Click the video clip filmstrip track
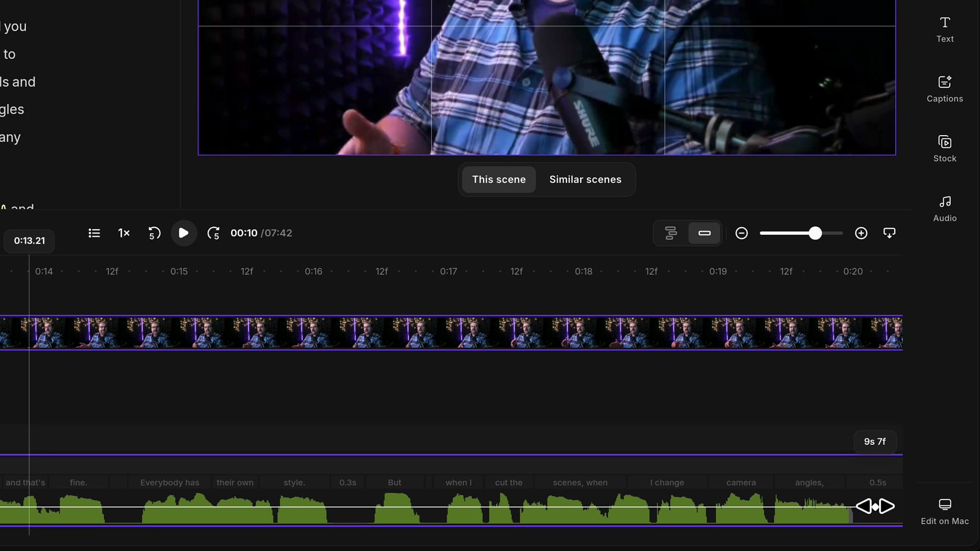980x551 pixels. (451, 333)
